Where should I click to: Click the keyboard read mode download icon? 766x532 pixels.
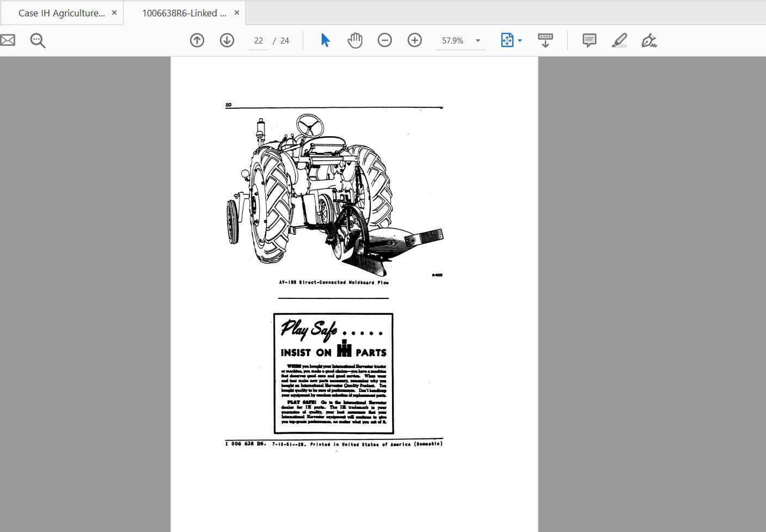pos(545,40)
